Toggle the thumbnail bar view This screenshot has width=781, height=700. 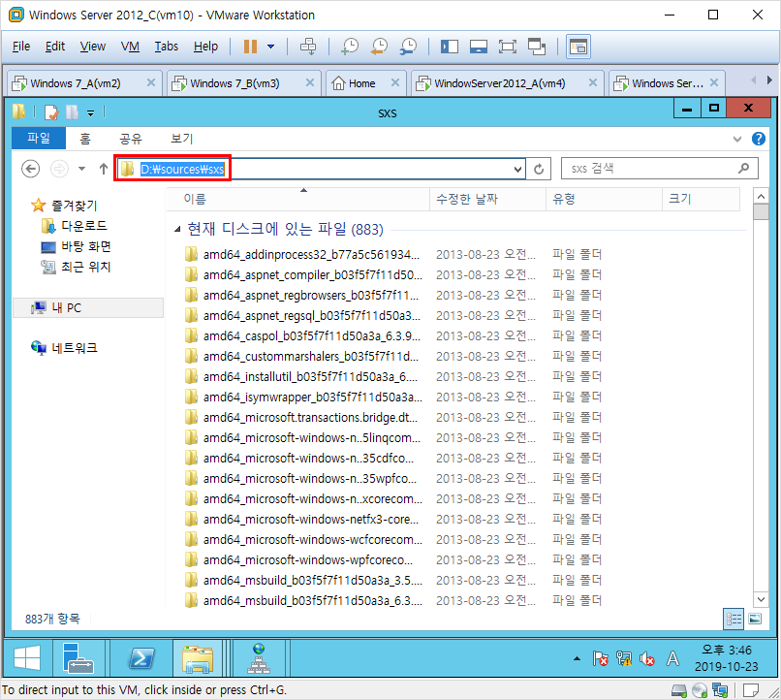click(x=478, y=47)
